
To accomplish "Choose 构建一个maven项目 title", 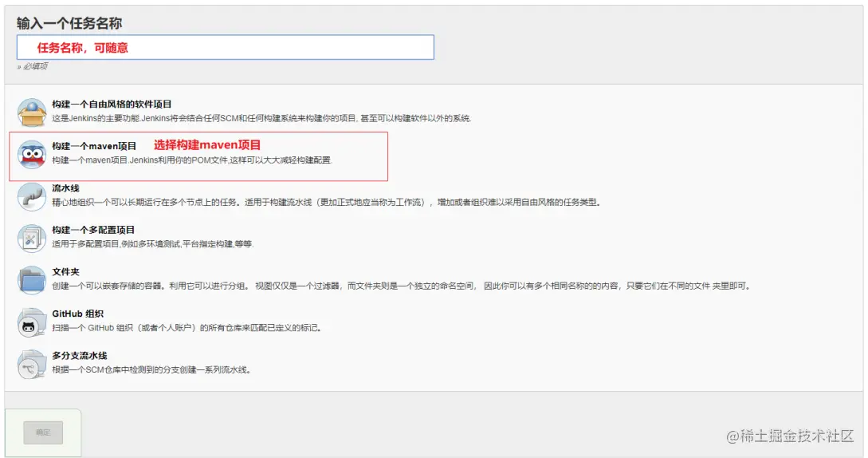I will 94,146.
